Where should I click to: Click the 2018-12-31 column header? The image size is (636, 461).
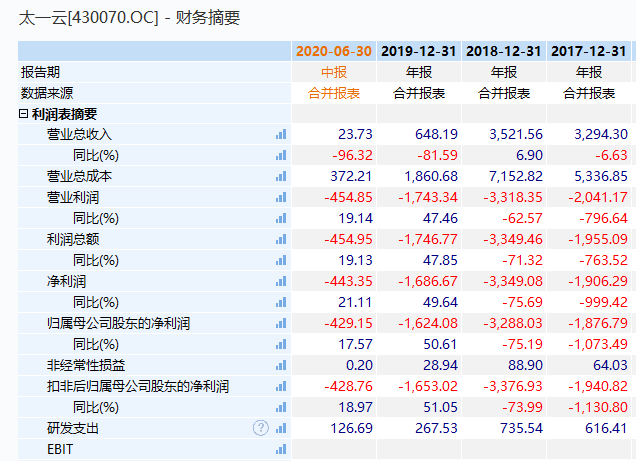click(504, 51)
